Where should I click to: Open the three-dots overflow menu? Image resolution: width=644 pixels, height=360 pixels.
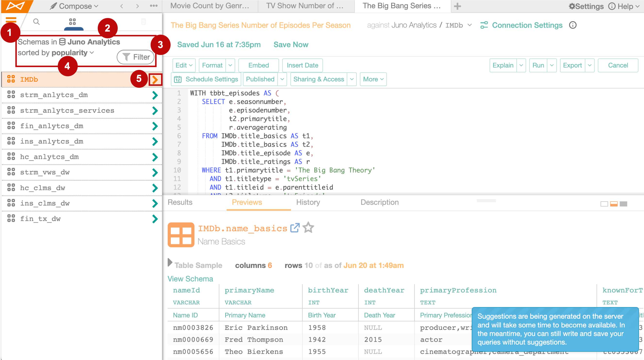pos(154,6)
